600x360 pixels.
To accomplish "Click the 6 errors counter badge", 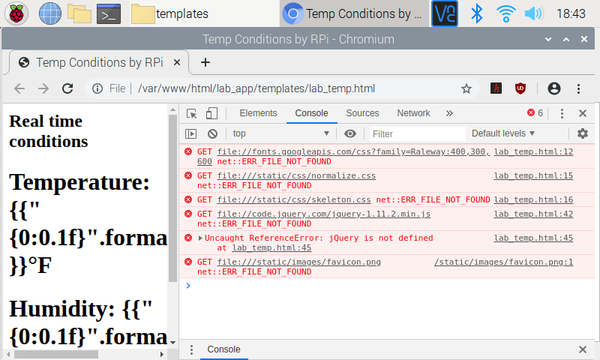I will point(535,113).
